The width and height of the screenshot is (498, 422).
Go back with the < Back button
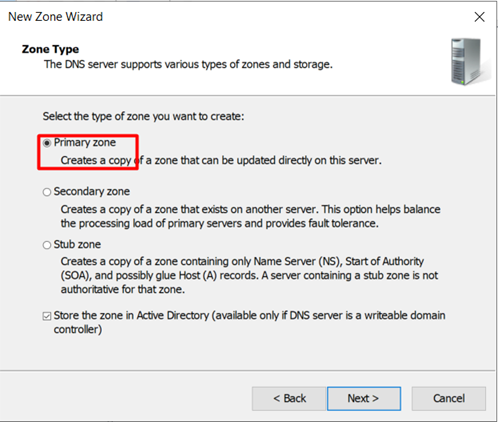pos(289,398)
